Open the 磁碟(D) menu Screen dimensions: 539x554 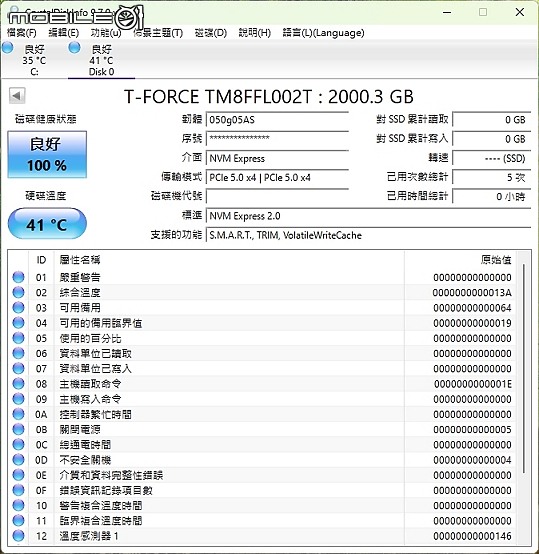pyautogui.click(x=211, y=33)
